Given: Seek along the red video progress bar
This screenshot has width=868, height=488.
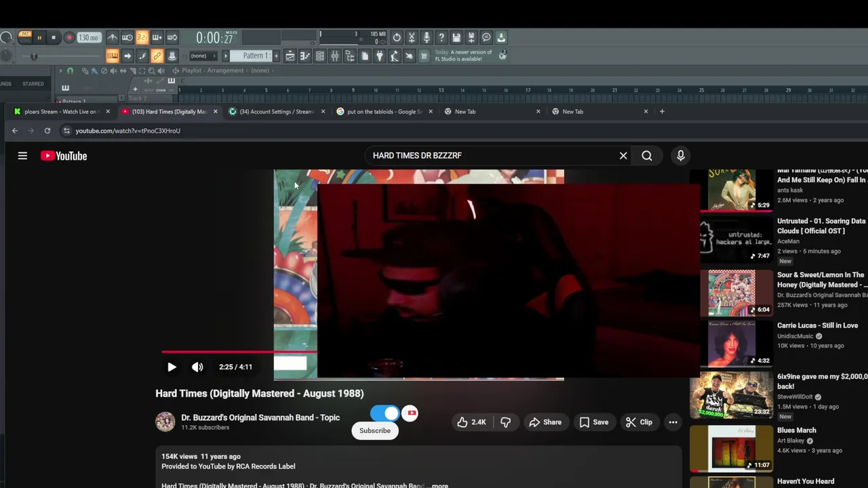Looking at the screenshot, I should [239, 352].
